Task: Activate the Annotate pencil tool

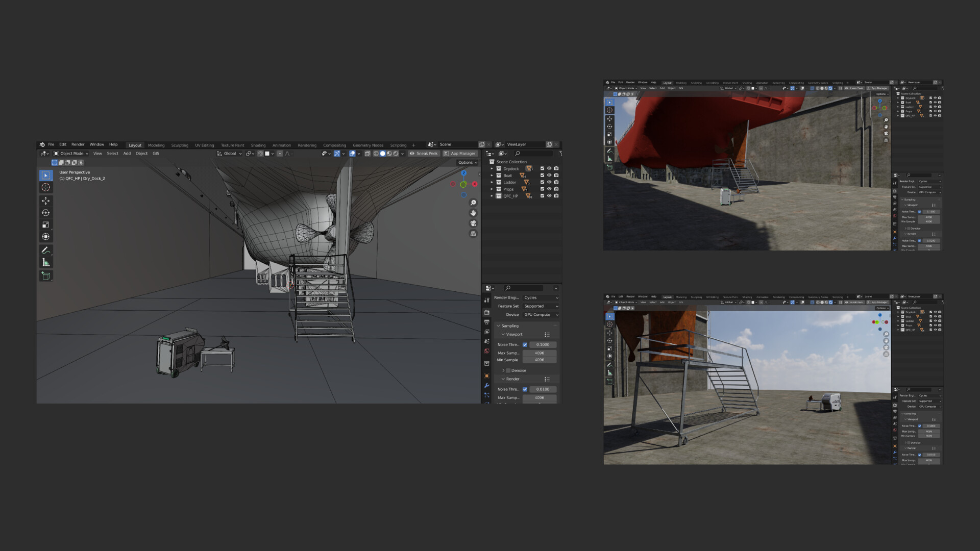Action: [46, 250]
